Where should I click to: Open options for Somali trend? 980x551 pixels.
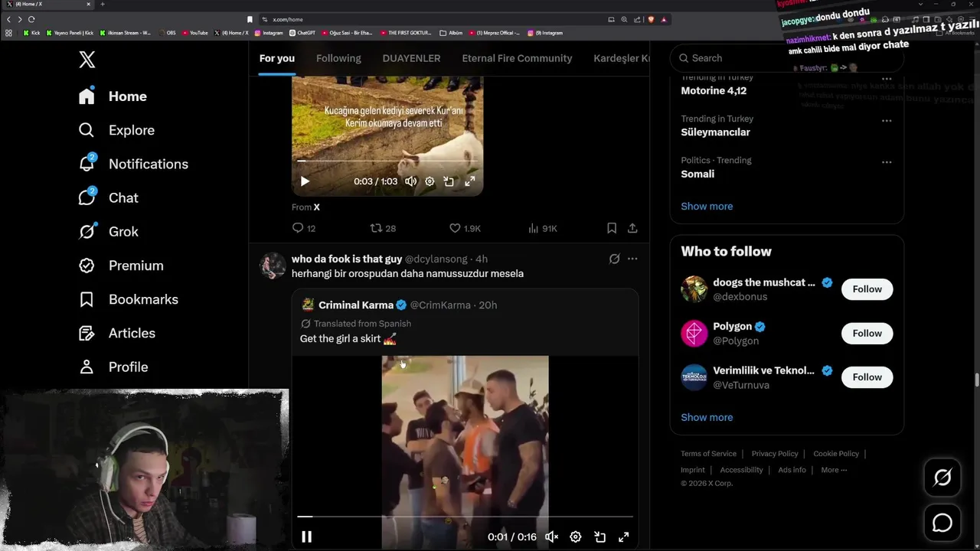point(887,161)
